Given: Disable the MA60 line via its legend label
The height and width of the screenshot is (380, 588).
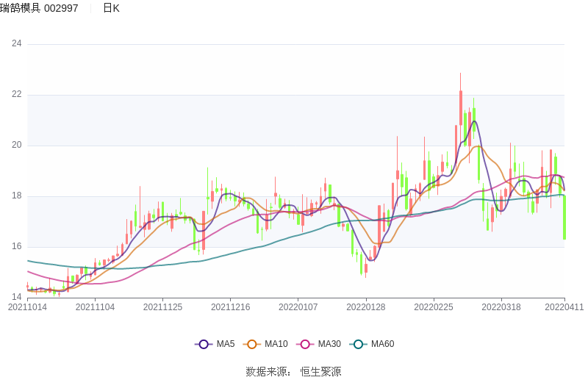Looking at the screenshot, I should tap(382, 344).
